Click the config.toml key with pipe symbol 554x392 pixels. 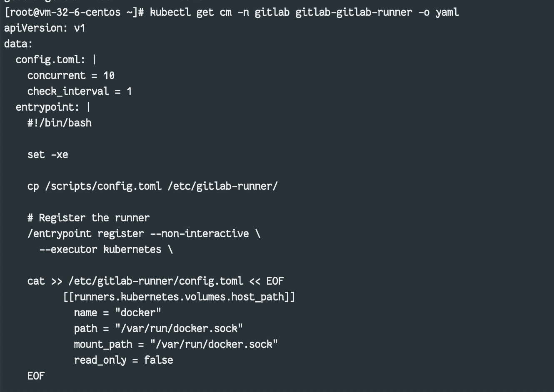point(56,60)
